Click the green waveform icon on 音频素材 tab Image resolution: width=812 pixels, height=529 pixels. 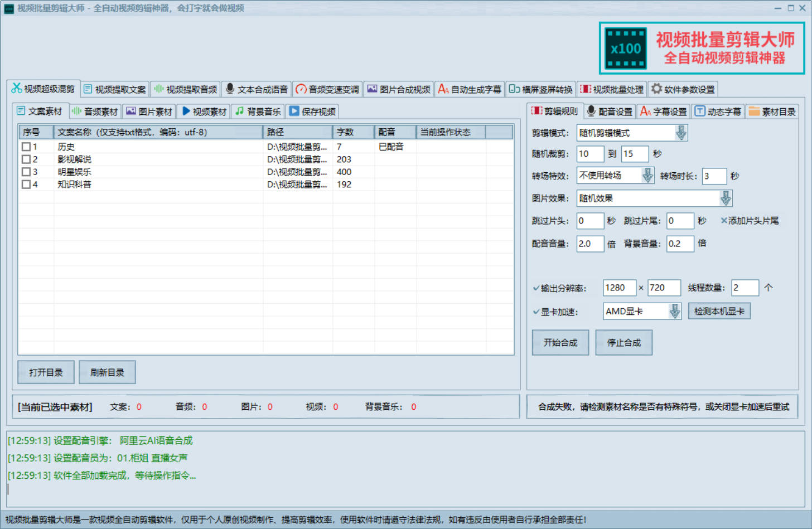coord(76,111)
